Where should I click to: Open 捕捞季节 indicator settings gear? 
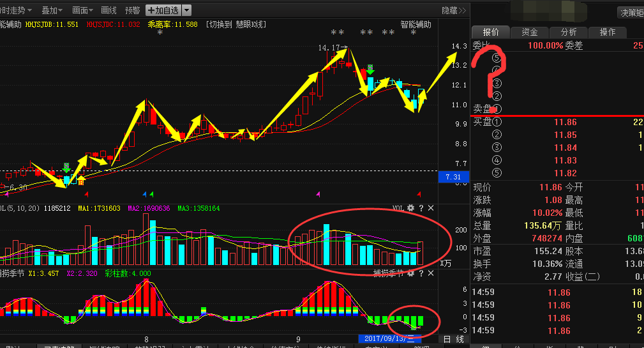[410, 273]
